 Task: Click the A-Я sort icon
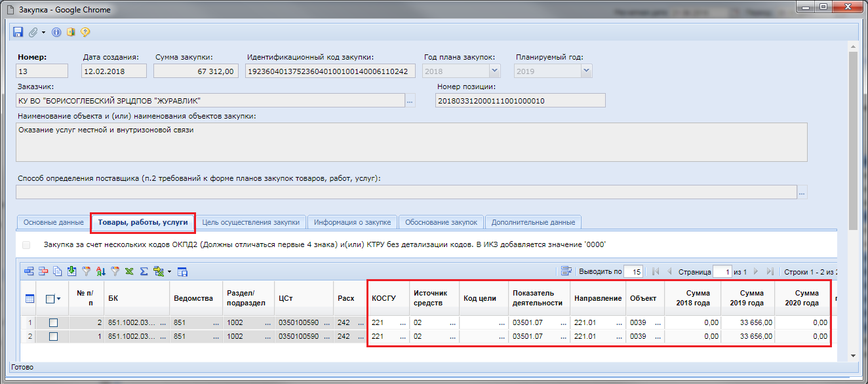tap(100, 271)
